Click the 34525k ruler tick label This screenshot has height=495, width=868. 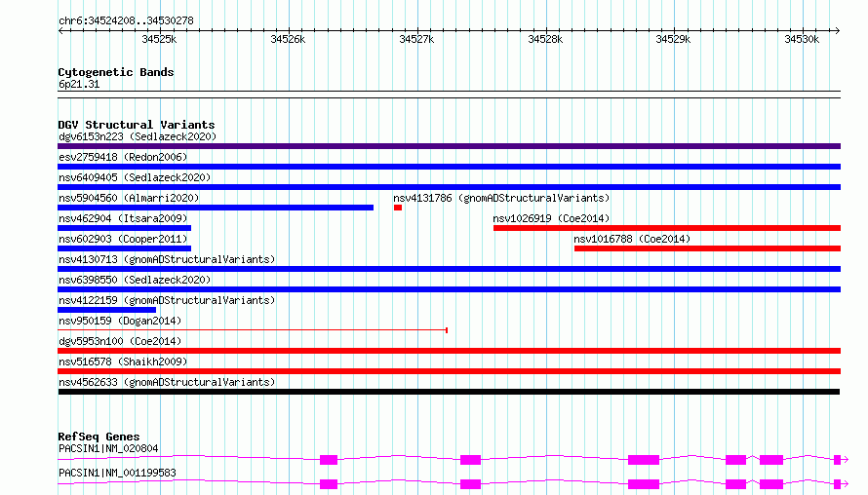[159, 39]
